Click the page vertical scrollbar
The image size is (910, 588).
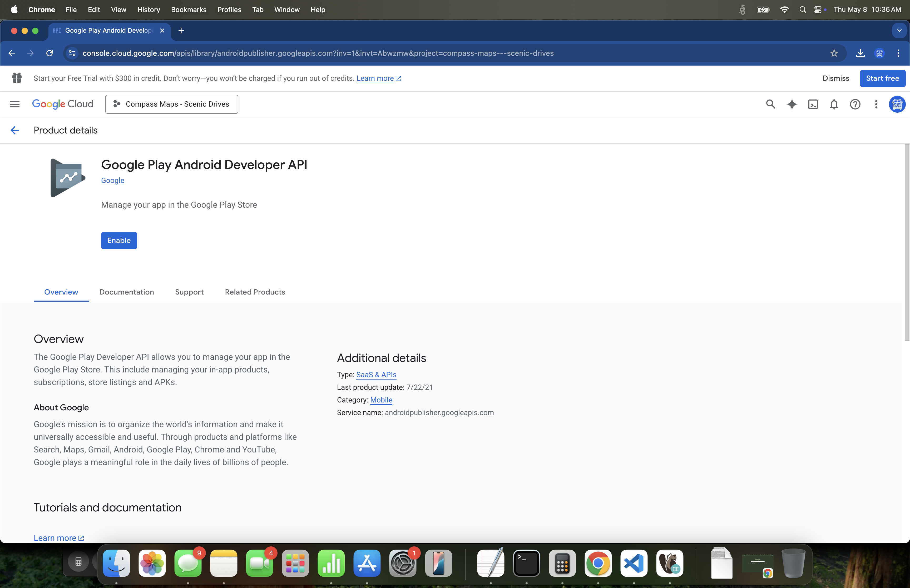pyautogui.click(x=907, y=242)
